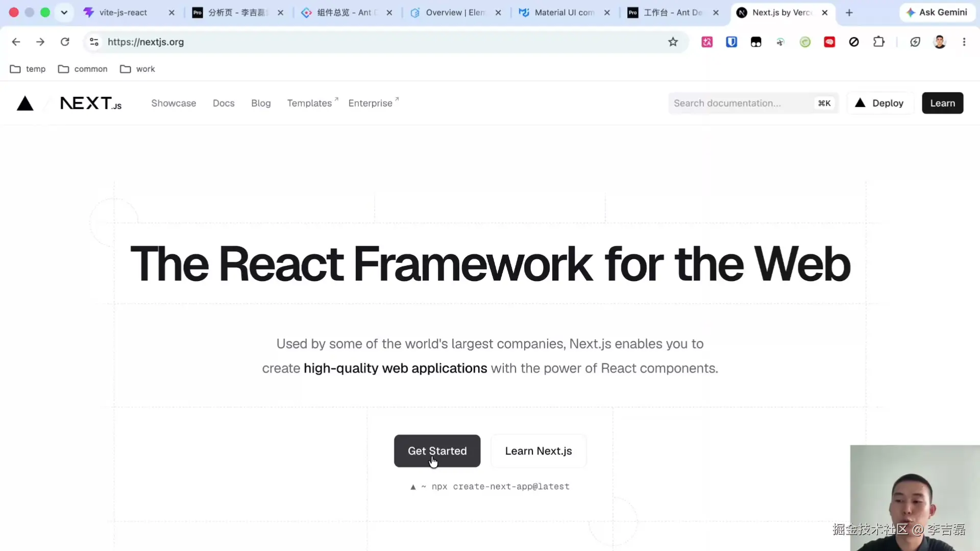Switch to the 分析页 tab
The image size is (980, 551).
pyautogui.click(x=237, y=13)
